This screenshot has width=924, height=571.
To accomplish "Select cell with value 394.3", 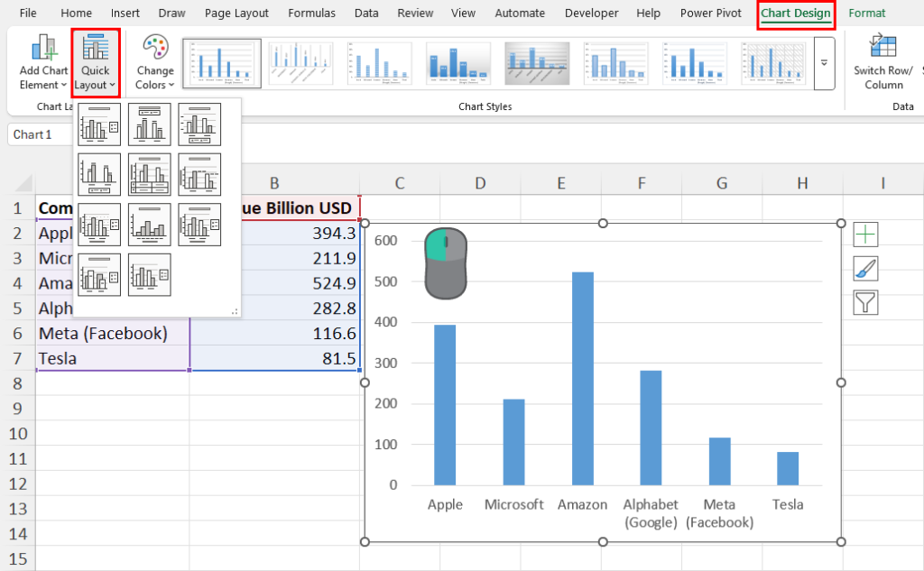I will (x=274, y=234).
